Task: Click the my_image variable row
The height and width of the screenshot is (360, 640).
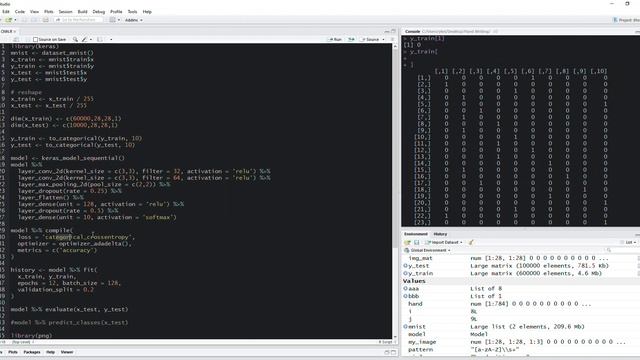Action: 520,342
